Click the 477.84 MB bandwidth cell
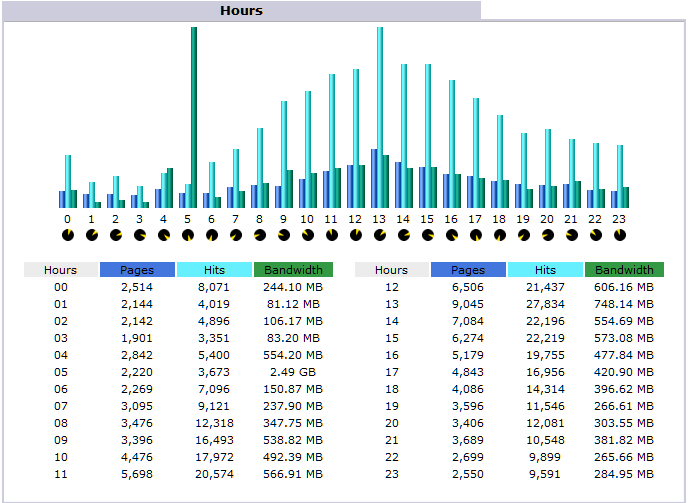Screen dimensions: 692x503 pyautogui.click(x=624, y=355)
